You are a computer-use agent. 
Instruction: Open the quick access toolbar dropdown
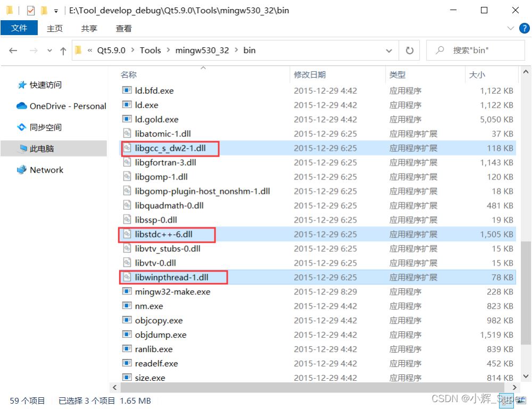tap(56, 11)
